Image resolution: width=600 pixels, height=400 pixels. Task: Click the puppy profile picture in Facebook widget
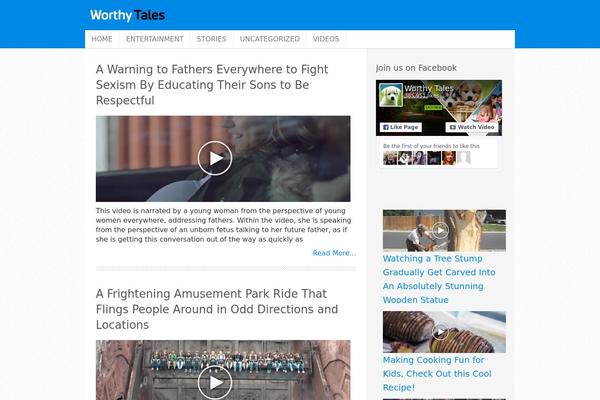coord(391,95)
